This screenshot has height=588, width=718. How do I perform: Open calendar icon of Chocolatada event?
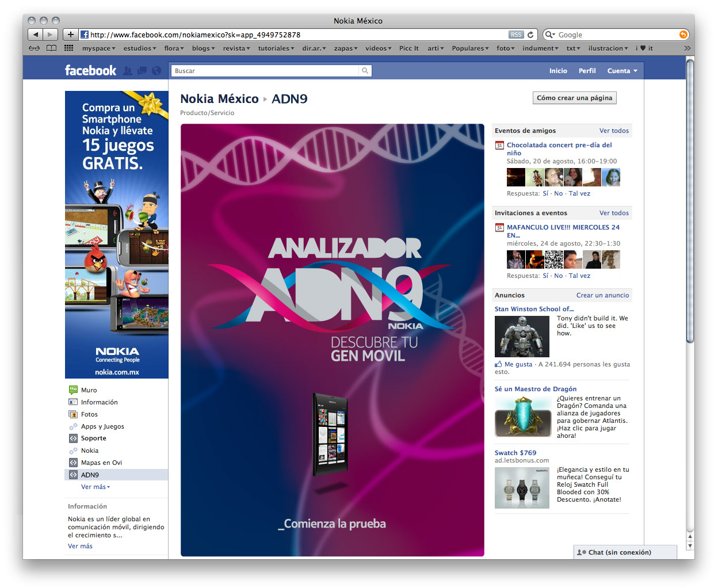tap(499, 146)
